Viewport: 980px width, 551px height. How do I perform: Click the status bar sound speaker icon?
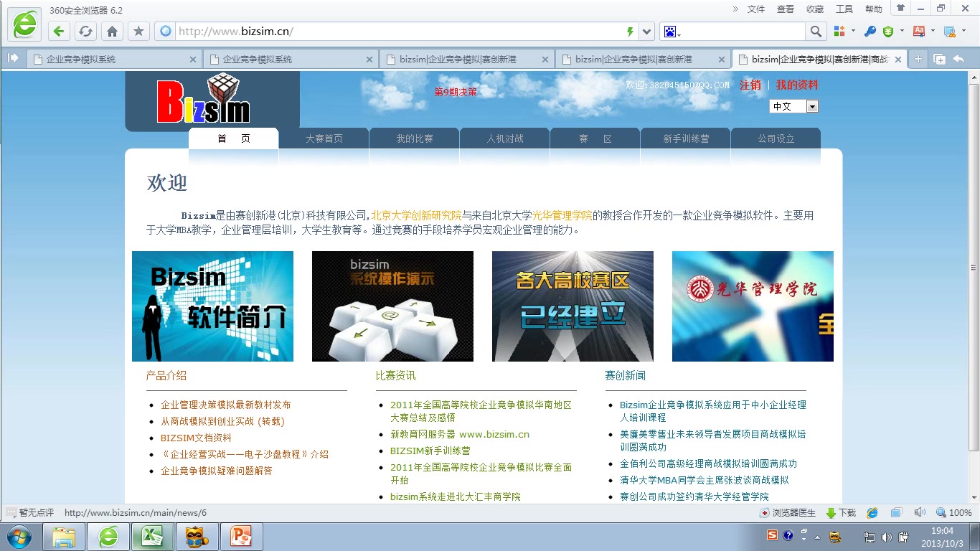[920, 513]
